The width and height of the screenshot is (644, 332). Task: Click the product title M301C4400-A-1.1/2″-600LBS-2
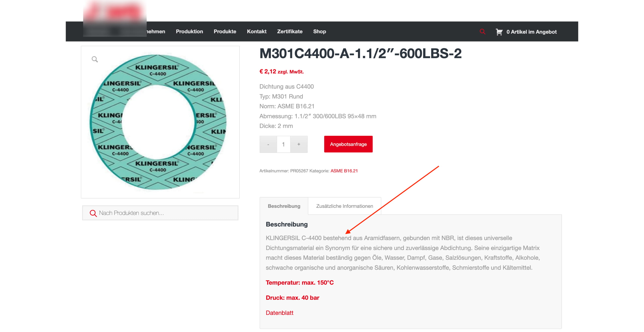click(x=360, y=53)
